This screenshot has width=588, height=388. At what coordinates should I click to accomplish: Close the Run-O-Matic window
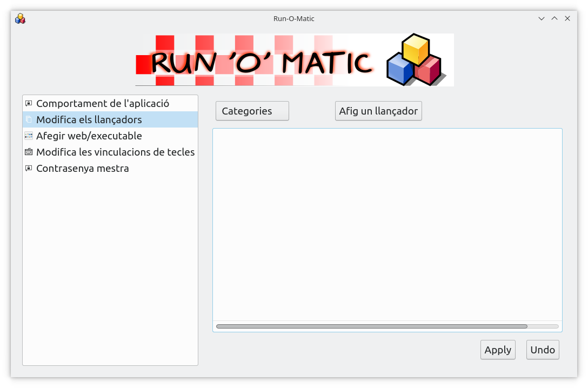click(567, 18)
